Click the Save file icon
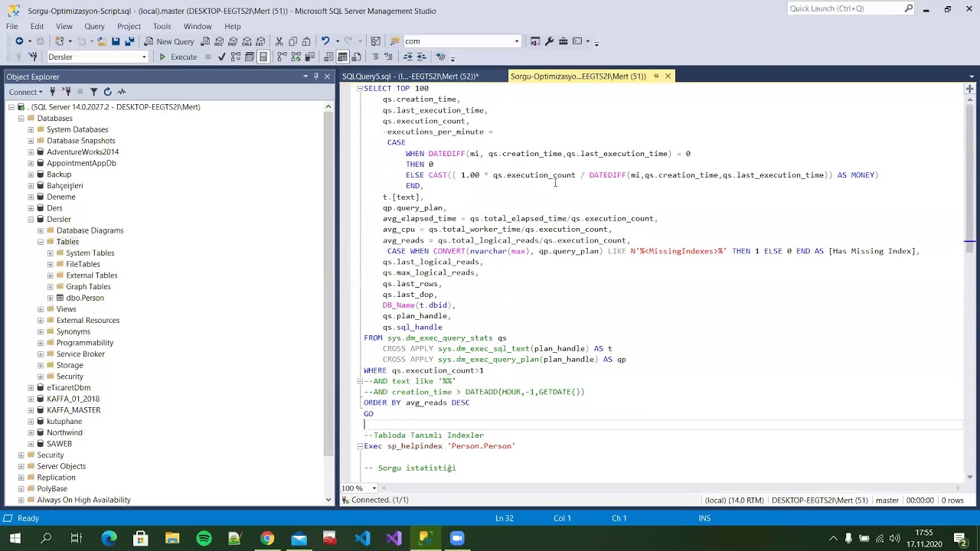The width and height of the screenshot is (980, 551). pos(116,41)
